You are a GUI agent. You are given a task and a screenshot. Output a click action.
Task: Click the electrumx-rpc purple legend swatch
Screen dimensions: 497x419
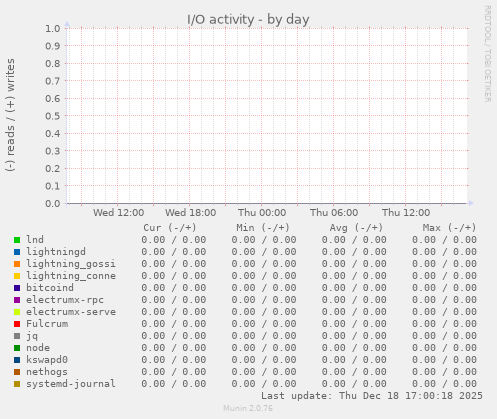tap(17, 300)
